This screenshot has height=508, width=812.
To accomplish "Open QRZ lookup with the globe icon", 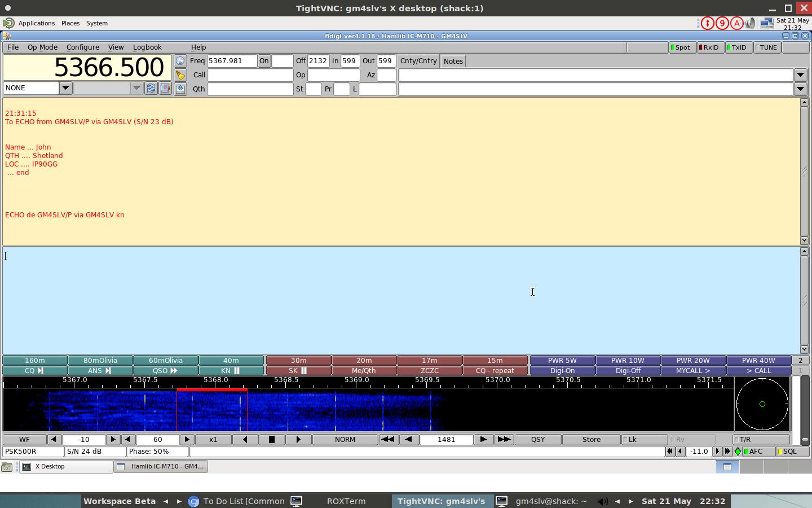I will pos(180,60).
